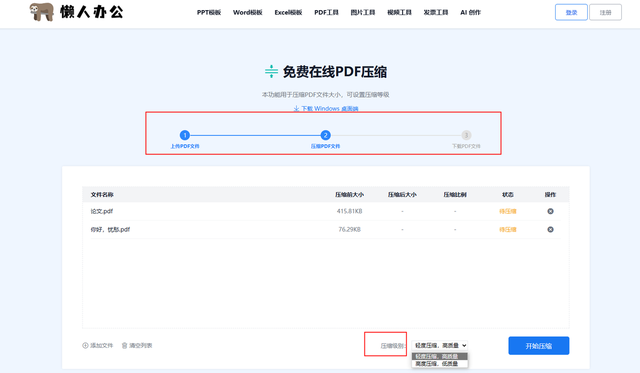Image resolution: width=640 pixels, height=373 pixels.
Task: Click the 懒人办公 site title
Action: (x=91, y=12)
